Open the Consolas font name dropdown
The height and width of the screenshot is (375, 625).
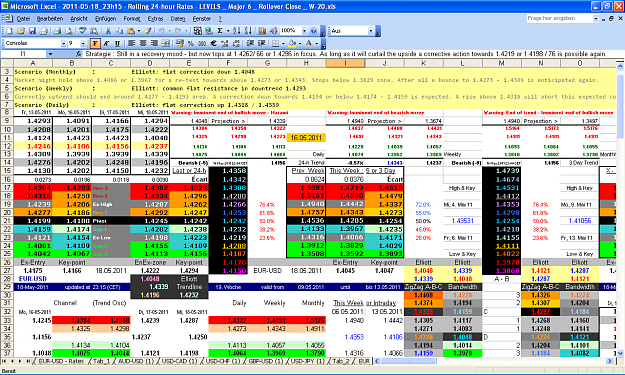(x=63, y=43)
